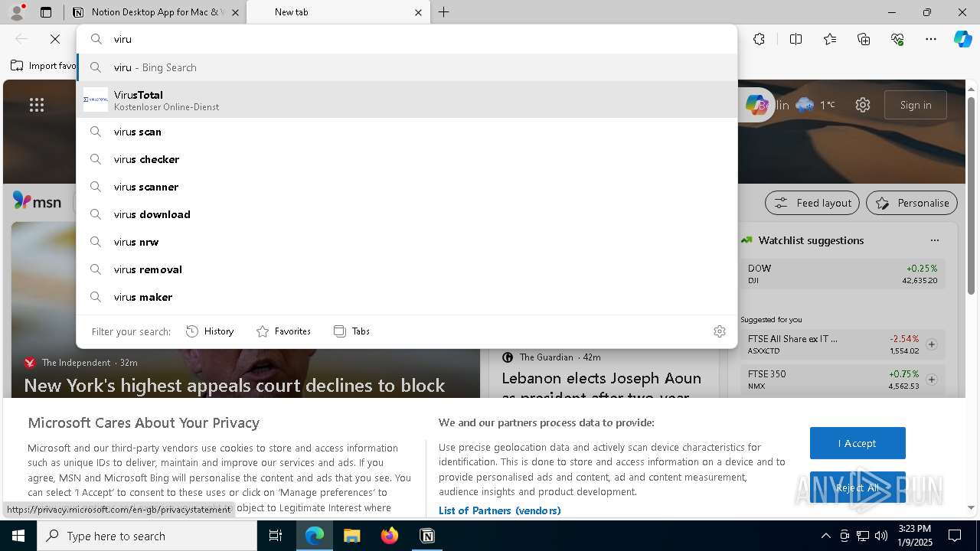
Task: Click the Personalise button
Action: point(912,203)
